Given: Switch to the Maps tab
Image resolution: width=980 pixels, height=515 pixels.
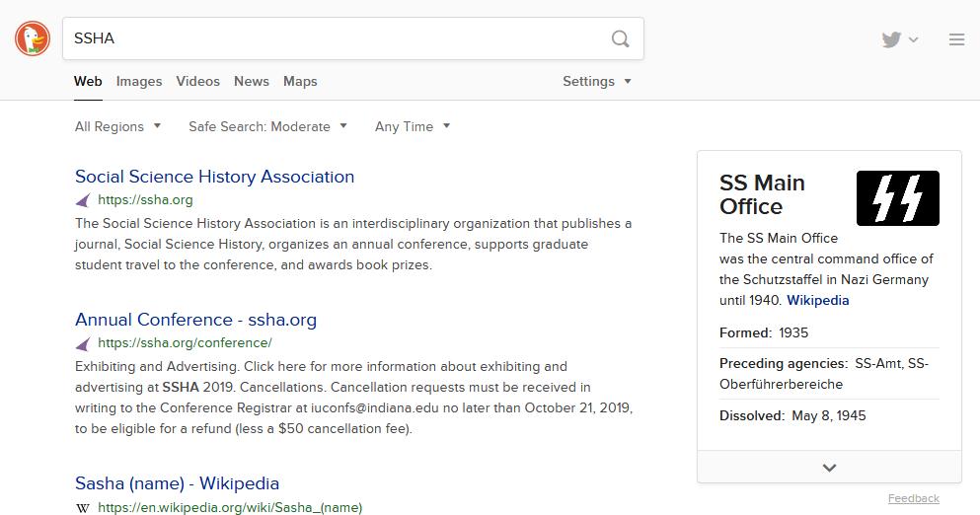Looking at the screenshot, I should (300, 81).
